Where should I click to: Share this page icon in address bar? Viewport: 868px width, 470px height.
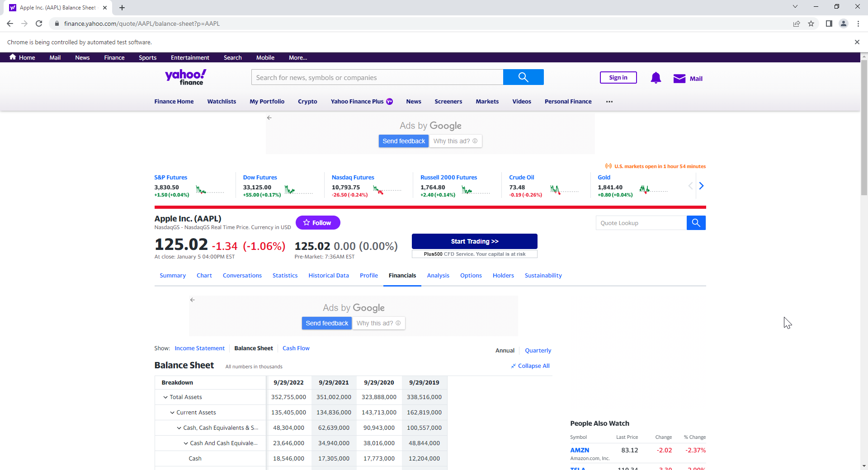click(796, 23)
